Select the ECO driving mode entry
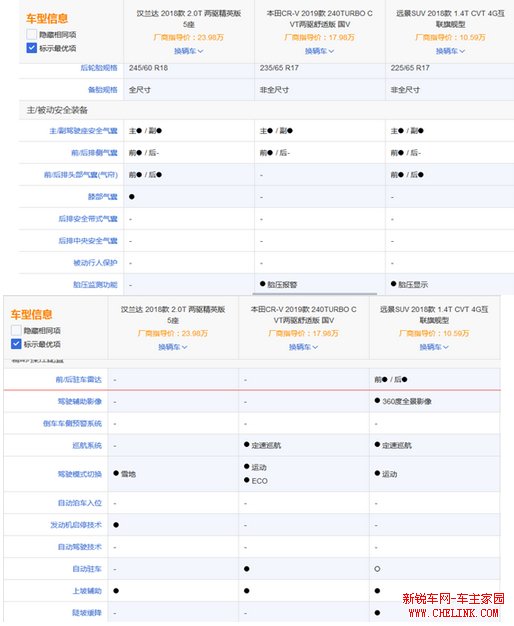Image resolution: width=514 pixels, height=626 pixels. 256,481
